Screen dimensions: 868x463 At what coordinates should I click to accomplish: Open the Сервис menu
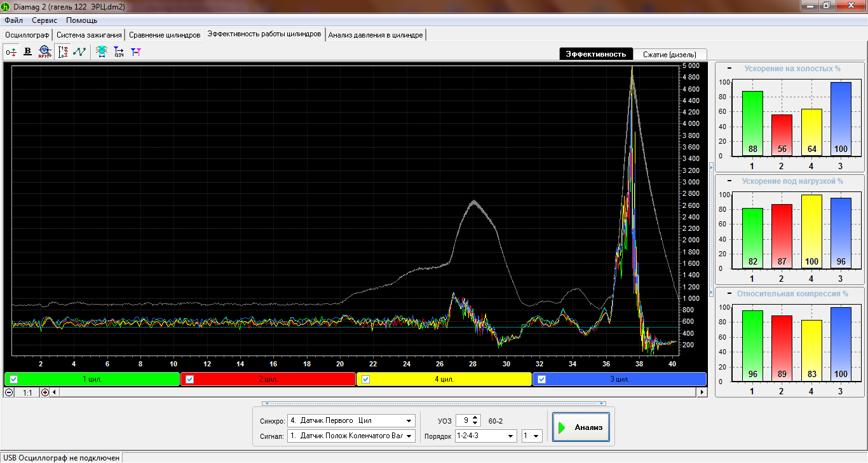[x=44, y=20]
